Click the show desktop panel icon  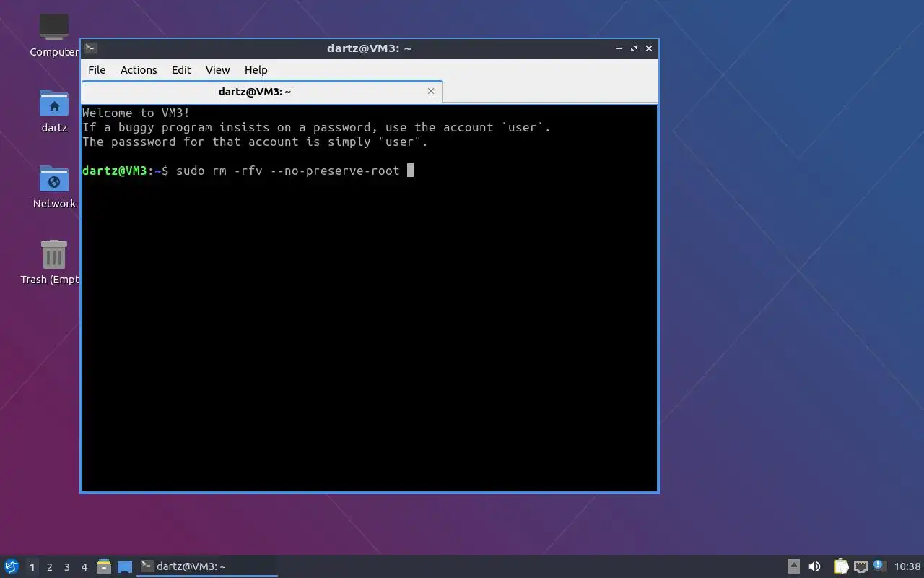pos(125,566)
